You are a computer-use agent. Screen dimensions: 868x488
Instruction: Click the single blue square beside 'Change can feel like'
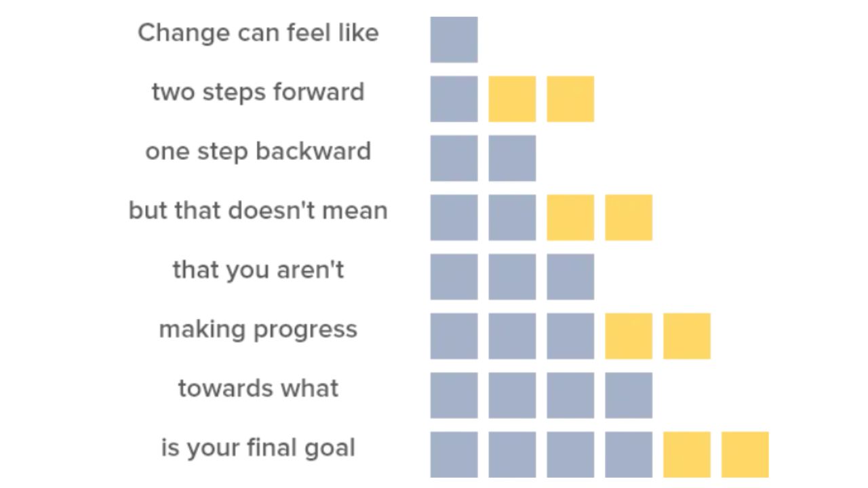[454, 39]
